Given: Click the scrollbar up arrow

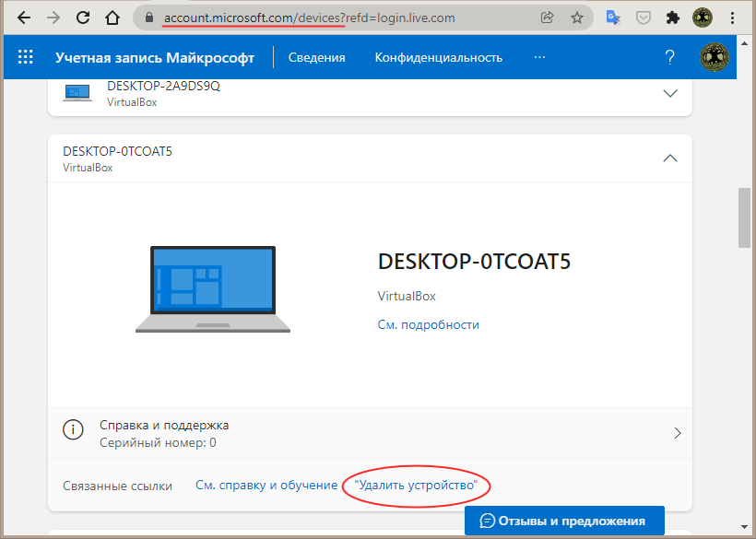Looking at the screenshot, I should click(744, 43).
